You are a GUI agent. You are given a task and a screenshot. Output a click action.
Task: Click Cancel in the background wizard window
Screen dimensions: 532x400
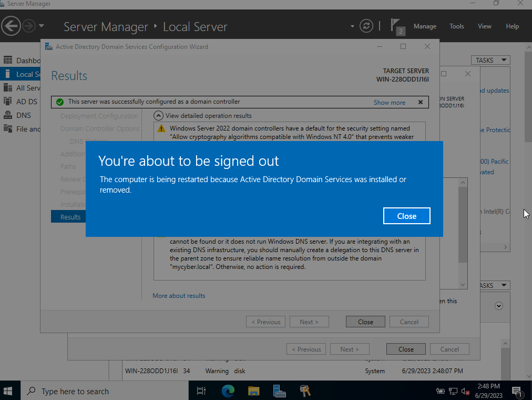pyautogui.click(x=449, y=349)
